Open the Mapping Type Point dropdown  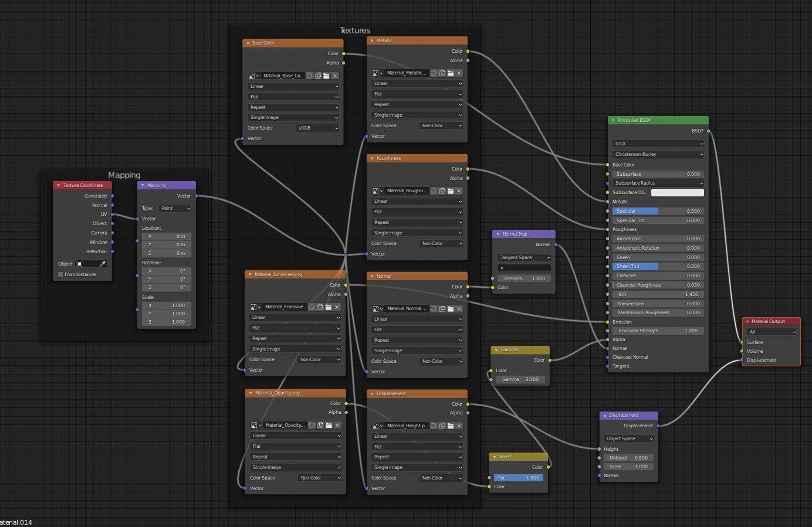[x=175, y=209]
